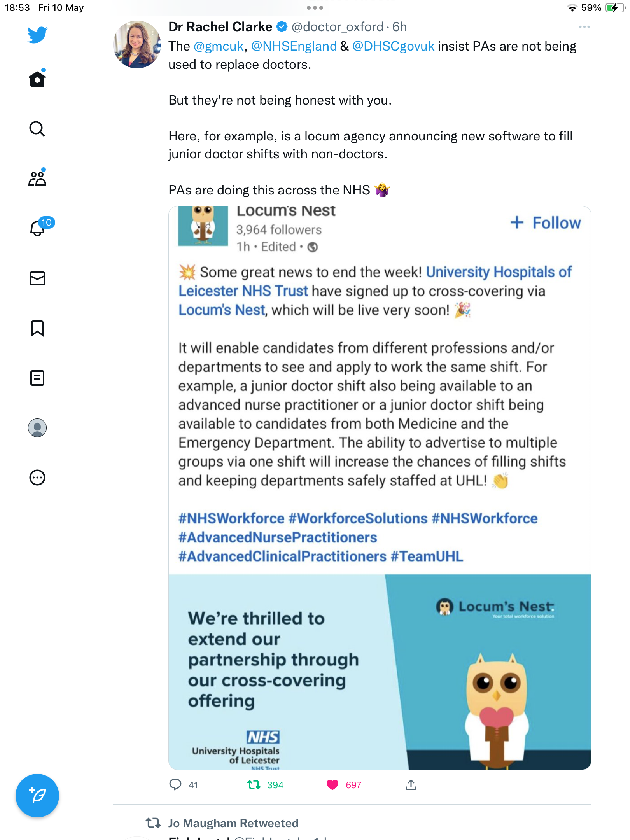Go to the Home feed icon

(37, 79)
